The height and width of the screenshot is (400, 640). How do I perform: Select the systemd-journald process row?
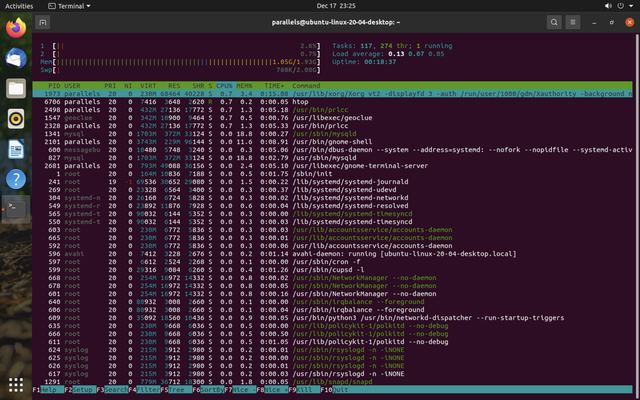pyautogui.click(x=332, y=182)
